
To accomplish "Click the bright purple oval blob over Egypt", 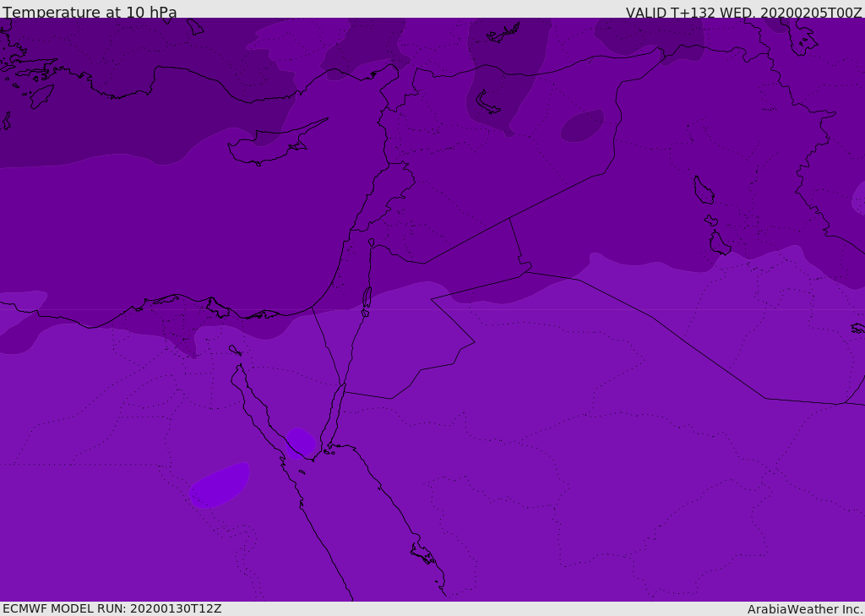I will tap(219, 485).
